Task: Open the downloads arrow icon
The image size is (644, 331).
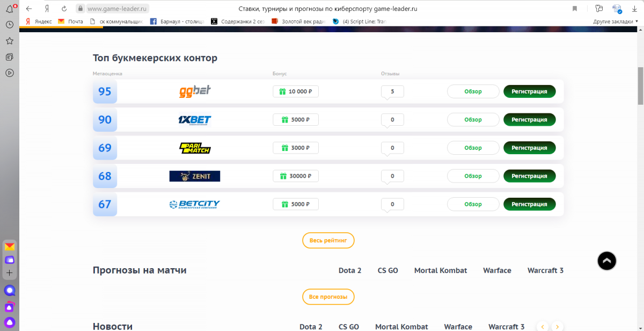Action: pos(633,9)
